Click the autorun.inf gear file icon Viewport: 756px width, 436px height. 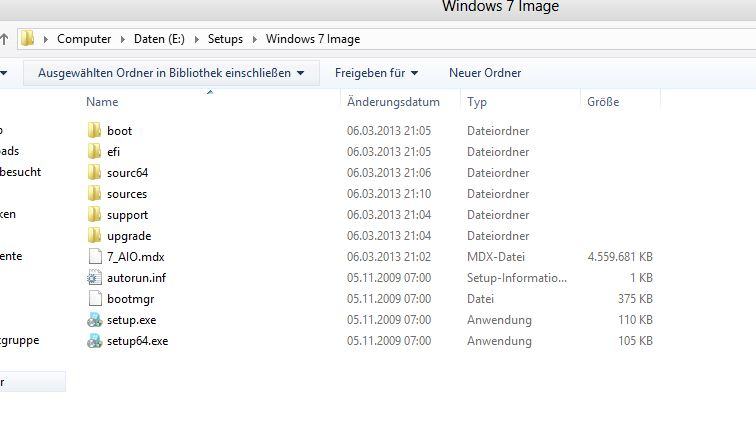(94, 278)
